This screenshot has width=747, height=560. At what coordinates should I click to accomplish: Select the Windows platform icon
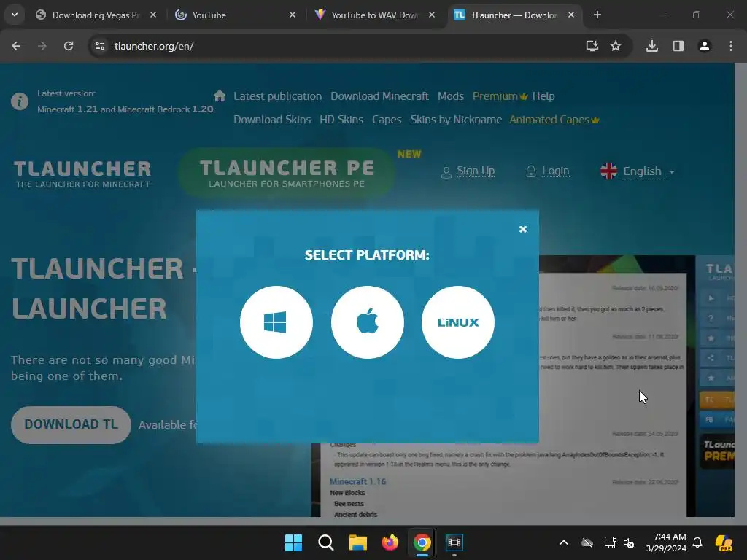pos(276,322)
